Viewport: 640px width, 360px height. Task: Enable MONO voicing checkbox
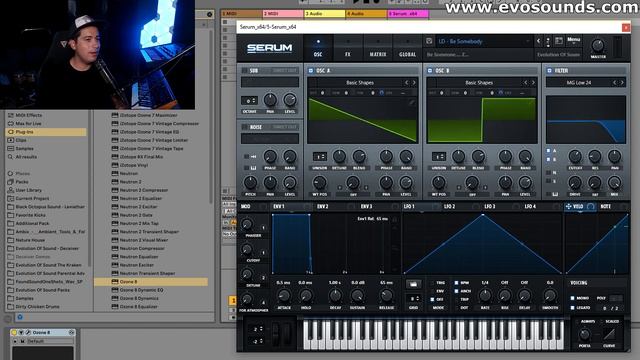pos(573,298)
